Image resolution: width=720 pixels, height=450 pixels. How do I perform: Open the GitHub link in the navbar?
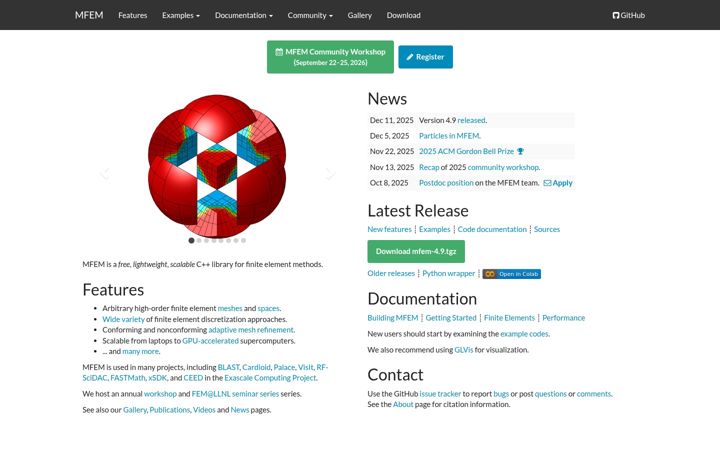[x=629, y=15]
